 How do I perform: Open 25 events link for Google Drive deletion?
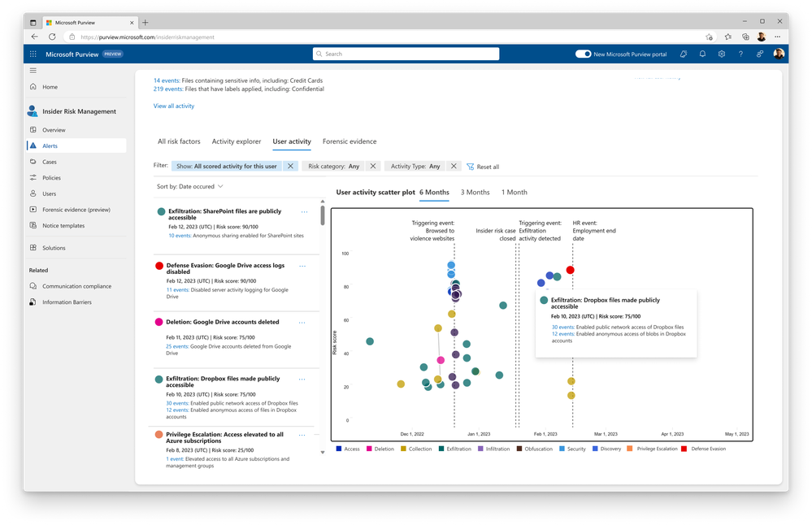[177, 346]
